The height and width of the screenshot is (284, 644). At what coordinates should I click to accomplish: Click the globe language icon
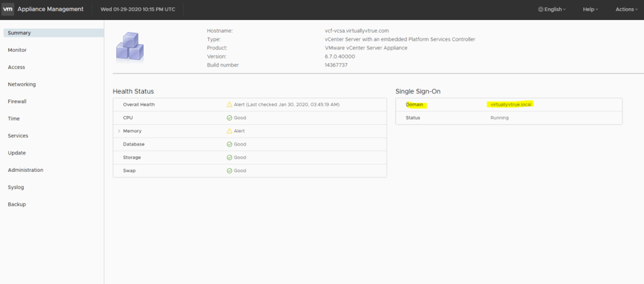tap(541, 9)
